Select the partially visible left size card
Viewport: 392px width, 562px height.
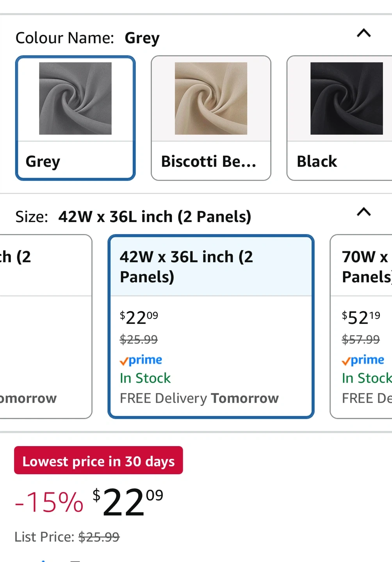pyautogui.click(x=46, y=327)
